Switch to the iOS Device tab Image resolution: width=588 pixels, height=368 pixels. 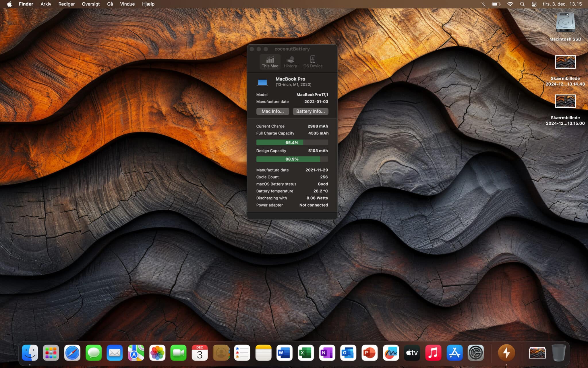[312, 62]
